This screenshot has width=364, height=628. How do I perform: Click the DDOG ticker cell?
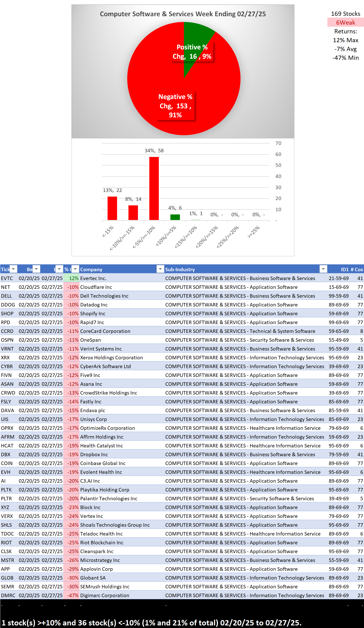pos(9,305)
